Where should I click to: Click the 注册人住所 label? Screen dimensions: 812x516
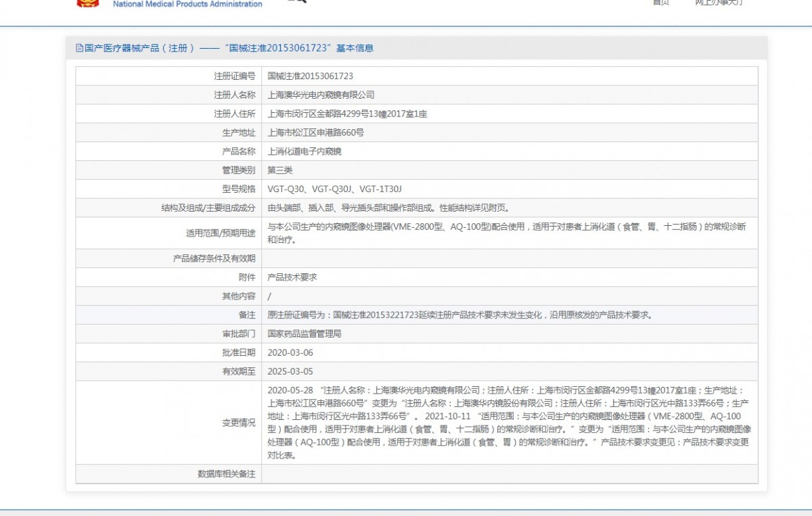(x=235, y=114)
